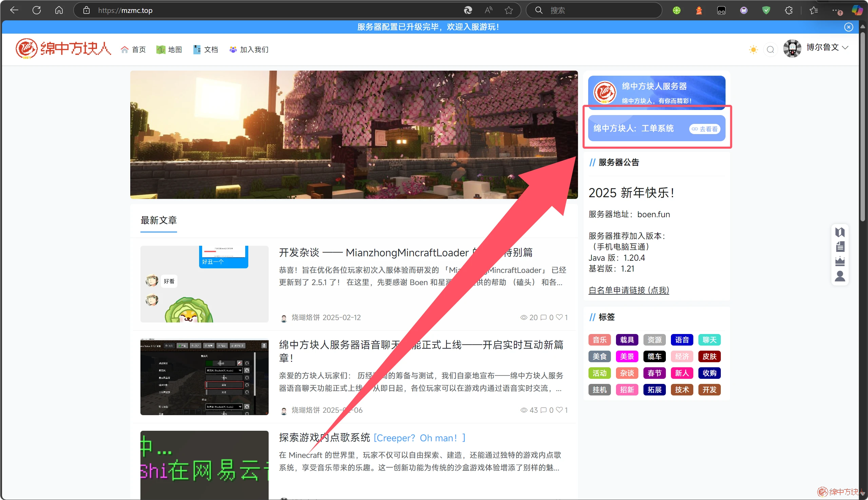This screenshot has height=500, width=868.
Task: Click the 挂机 tag
Action: coord(599,390)
